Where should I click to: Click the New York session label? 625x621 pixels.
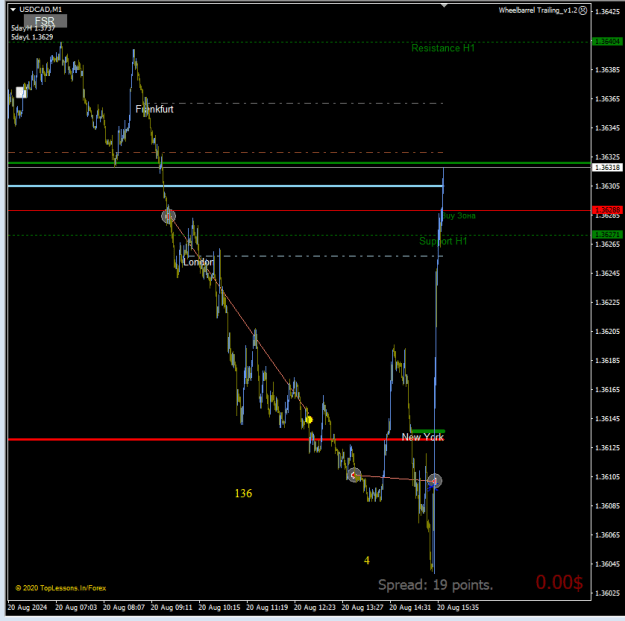(x=423, y=437)
